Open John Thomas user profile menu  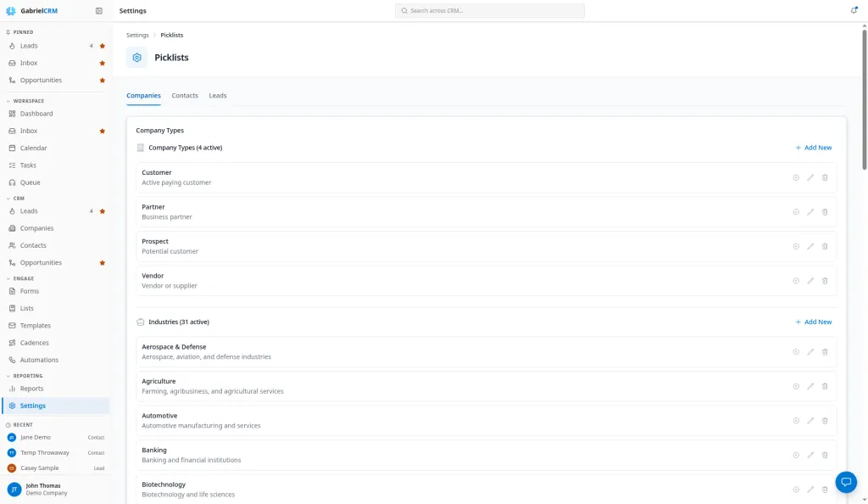(x=55, y=489)
